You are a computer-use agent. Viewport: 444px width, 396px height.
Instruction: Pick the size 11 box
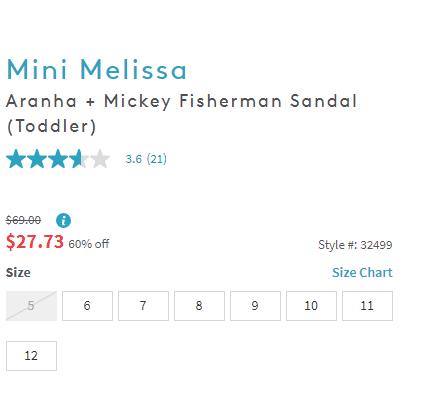(x=367, y=306)
